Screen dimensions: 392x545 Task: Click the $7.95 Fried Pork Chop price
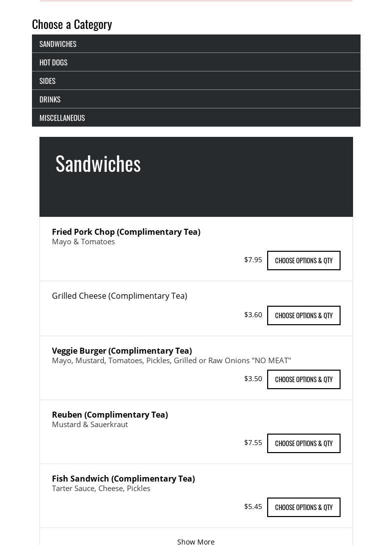(253, 260)
